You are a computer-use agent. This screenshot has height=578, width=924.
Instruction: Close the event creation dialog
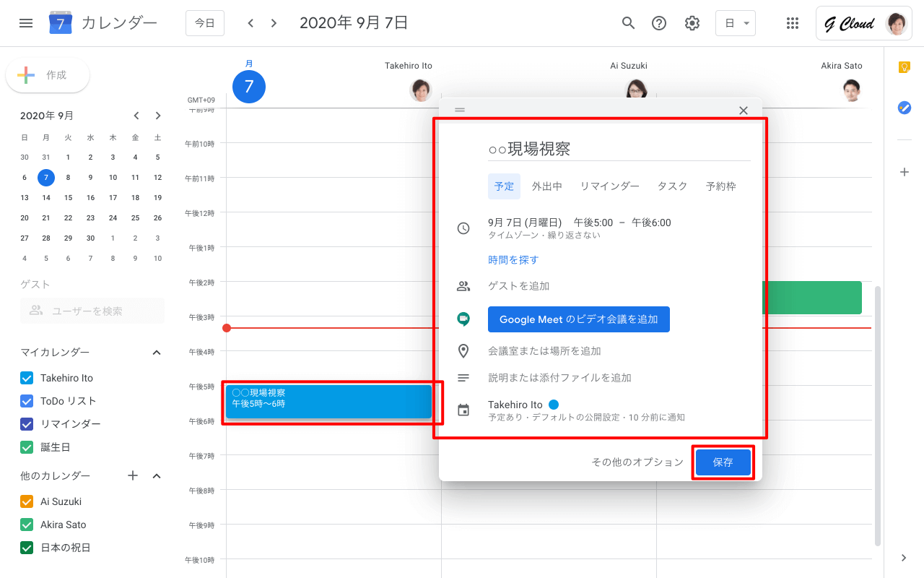click(x=744, y=111)
